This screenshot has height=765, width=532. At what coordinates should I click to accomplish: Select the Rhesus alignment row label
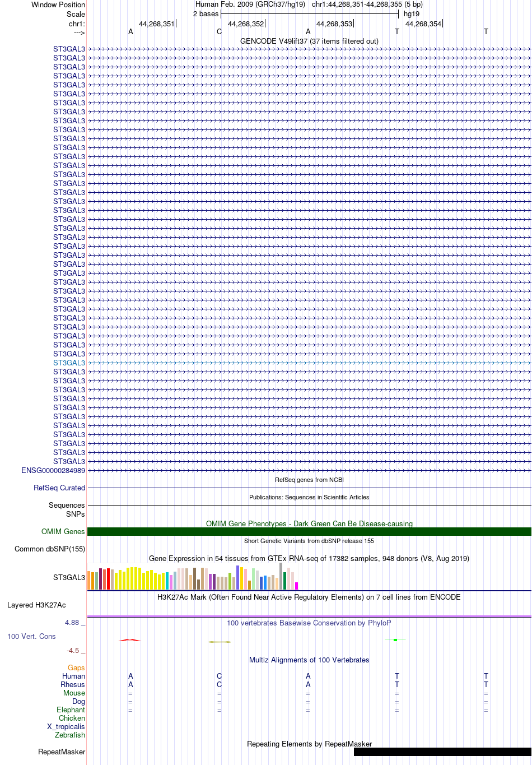click(73, 684)
